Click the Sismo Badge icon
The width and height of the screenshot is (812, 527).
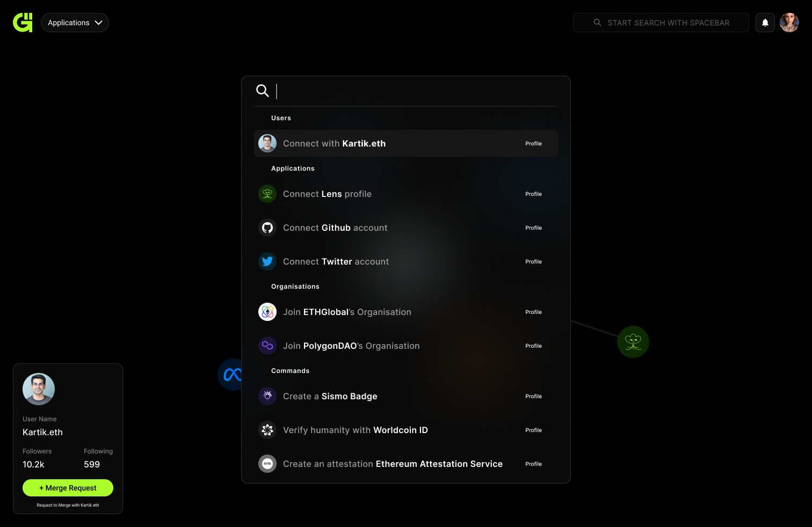coord(267,396)
